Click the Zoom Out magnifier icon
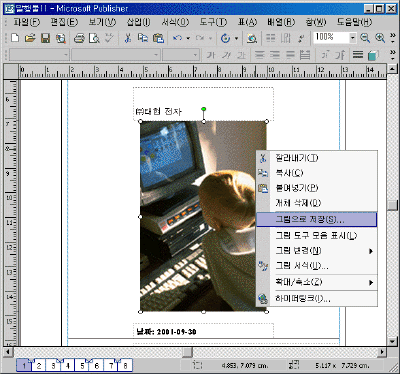400x374 pixels. tap(365, 38)
